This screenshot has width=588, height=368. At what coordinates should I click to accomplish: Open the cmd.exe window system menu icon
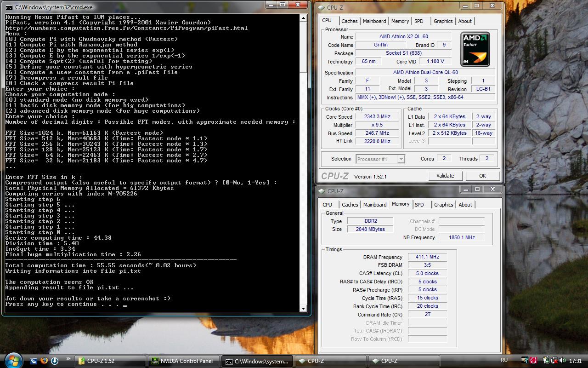[x=9, y=7]
